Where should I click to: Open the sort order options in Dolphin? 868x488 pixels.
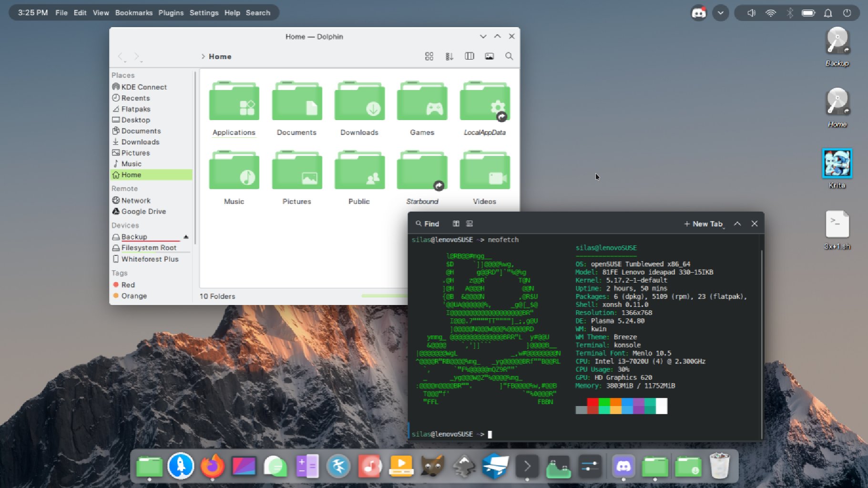pyautogui.click(x=449, y=56)
